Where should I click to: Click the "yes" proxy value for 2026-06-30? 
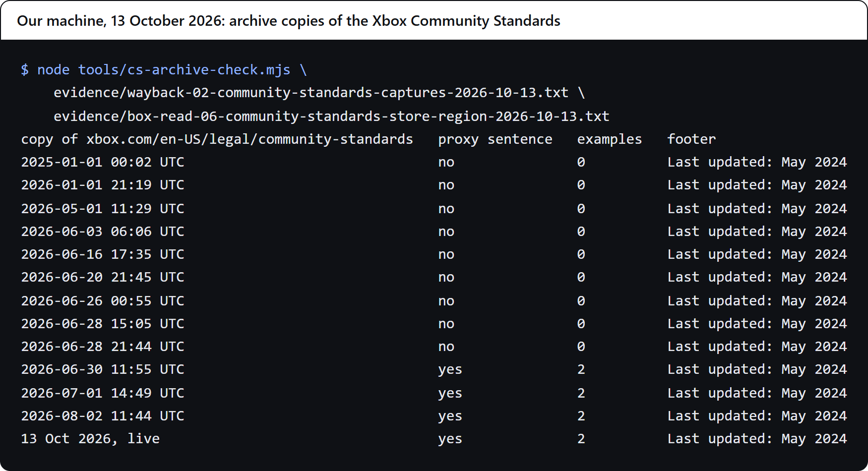point(450,369)
